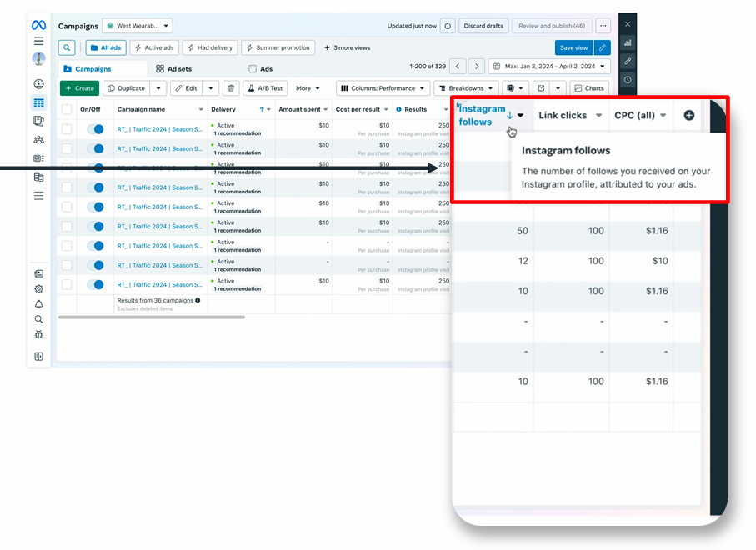756x550 pixels.
Task: Open Billing icon in sidebar
Action: (38, 177)
